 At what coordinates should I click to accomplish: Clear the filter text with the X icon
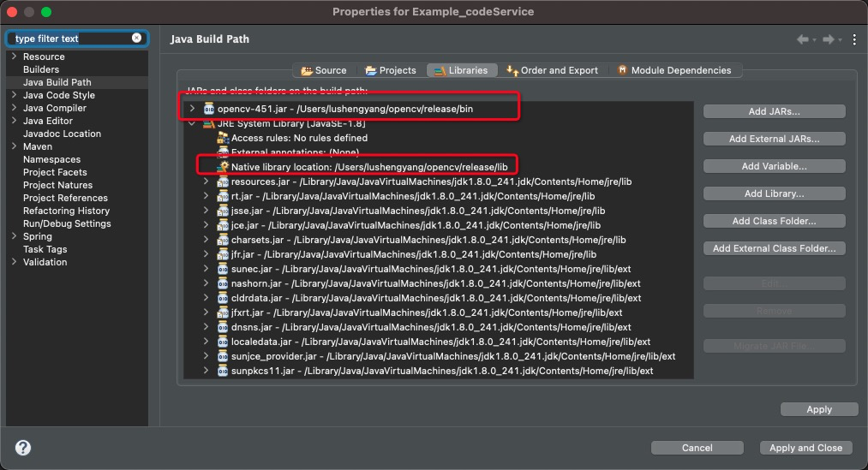tap(137, 38)
